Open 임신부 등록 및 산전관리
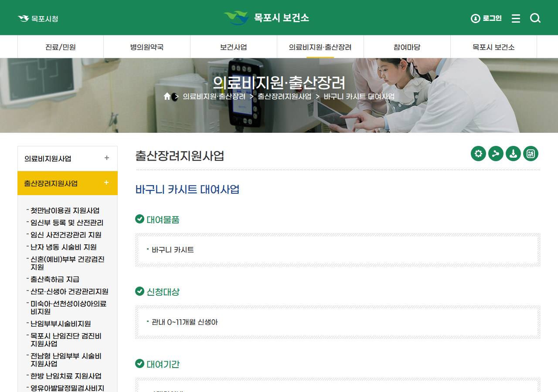 tap(67, 223)
